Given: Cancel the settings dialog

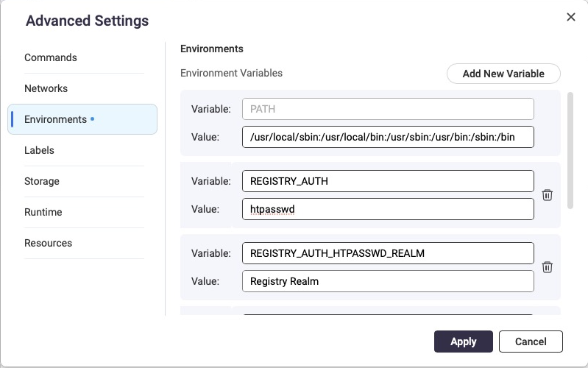Looking at the screenshot, I should [x=531, y=342].
